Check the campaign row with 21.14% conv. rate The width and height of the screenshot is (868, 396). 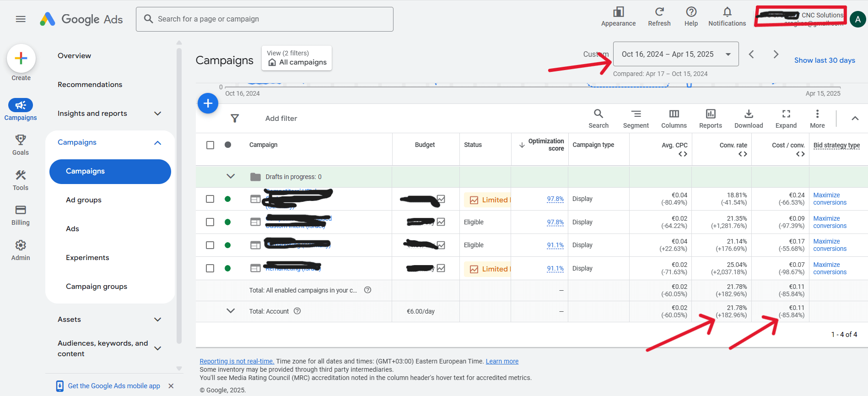click(x=210, y=245)
